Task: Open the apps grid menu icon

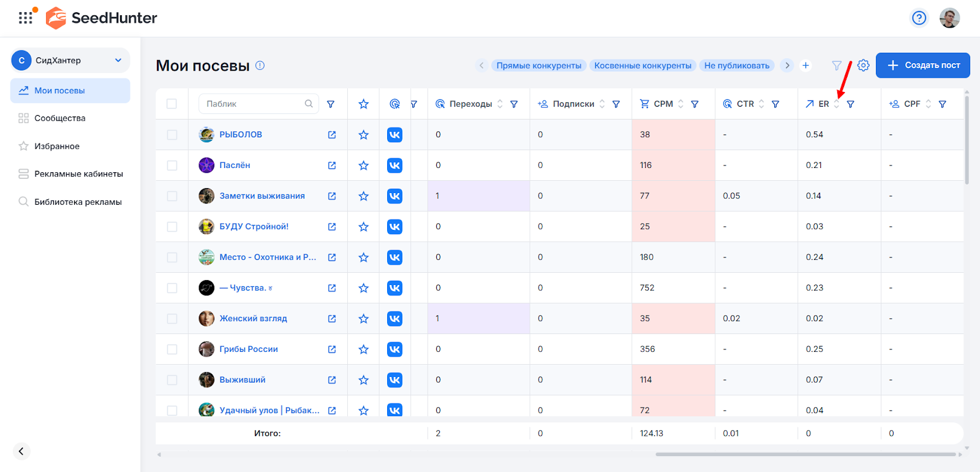Action: click(25, 18)
